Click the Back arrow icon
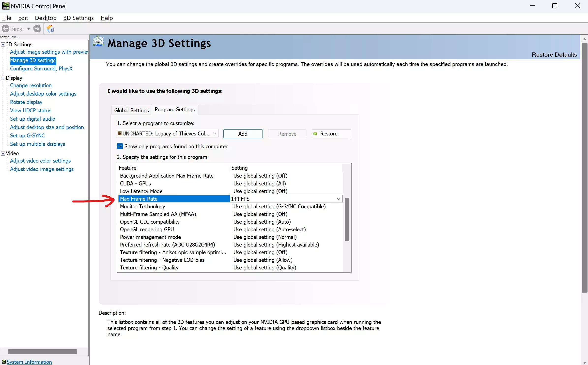588x365 pixels. [x=5, y=29]
